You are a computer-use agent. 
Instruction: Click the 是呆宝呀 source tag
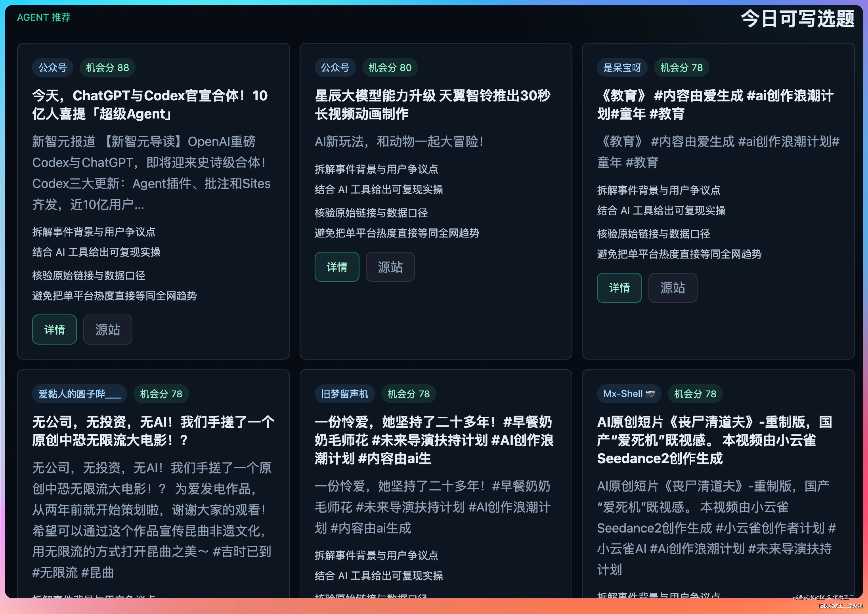[x=622, y=68]
